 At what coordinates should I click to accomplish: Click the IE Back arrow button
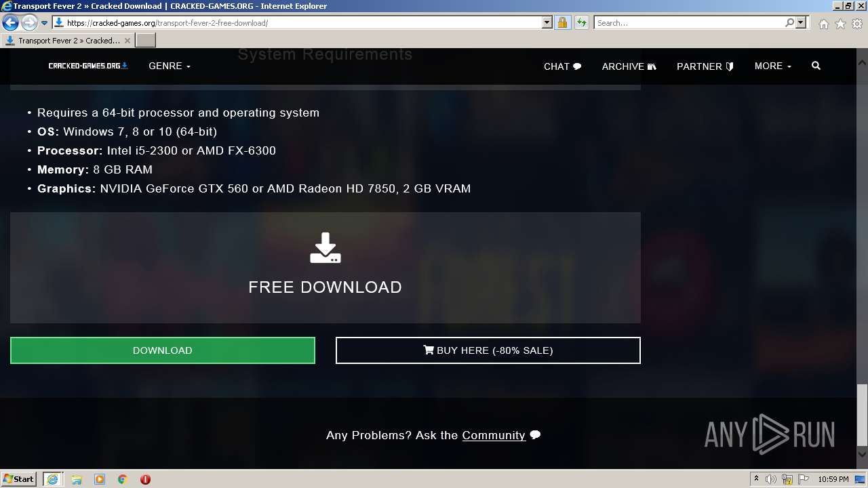(10, 23)
